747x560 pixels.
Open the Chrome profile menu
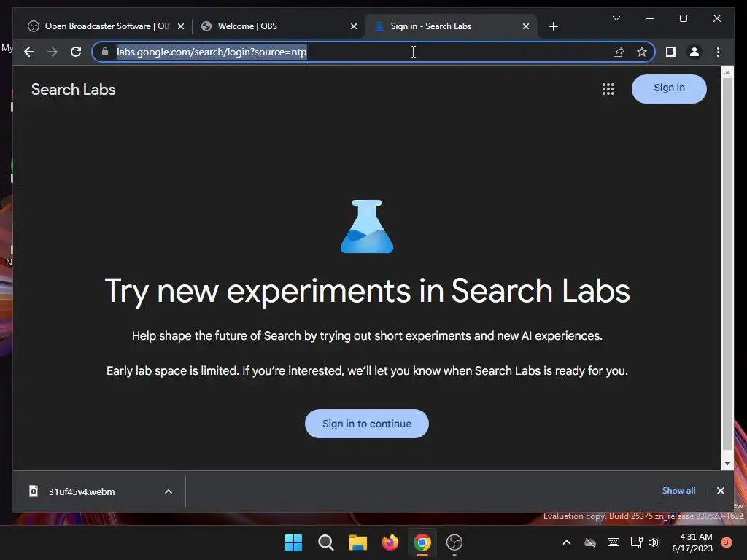pyautogui.click(x=694, y=52)
